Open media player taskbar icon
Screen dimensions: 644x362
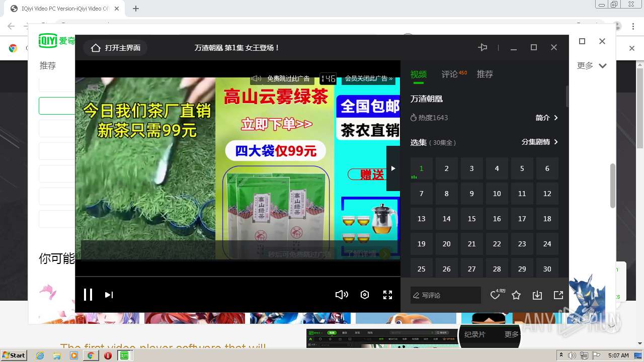74,355
